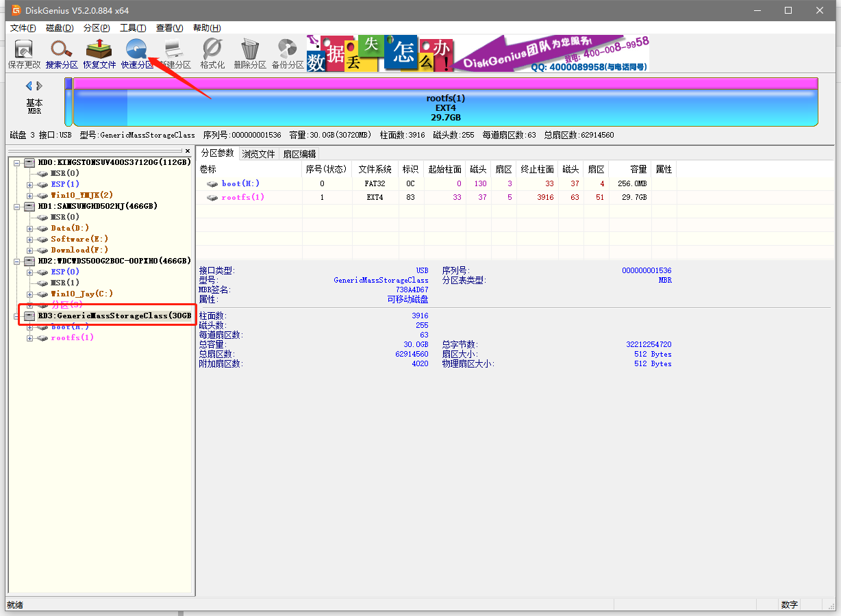Click the MBR签名 value 738A4D67
This screenshot has width=841, height=616.
(x=412, y=290)
